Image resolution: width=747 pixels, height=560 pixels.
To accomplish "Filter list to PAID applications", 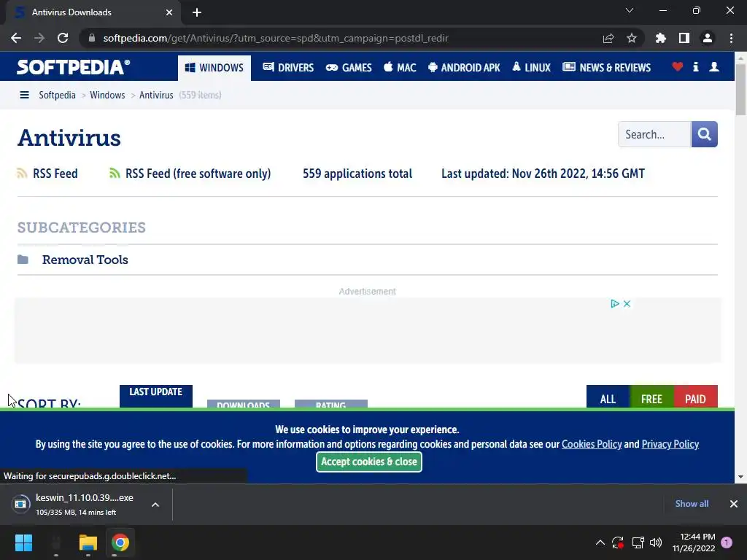I will pos(695,397).
